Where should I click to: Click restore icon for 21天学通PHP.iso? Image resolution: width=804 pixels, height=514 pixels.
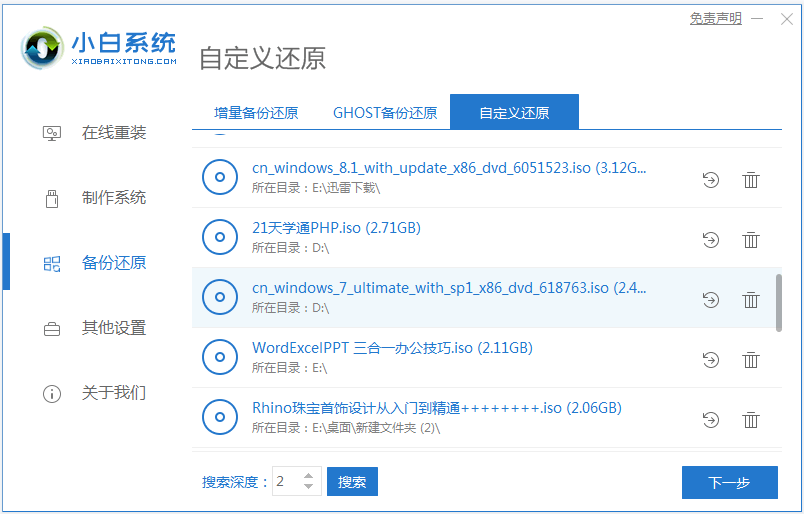[x=711, y=240]
